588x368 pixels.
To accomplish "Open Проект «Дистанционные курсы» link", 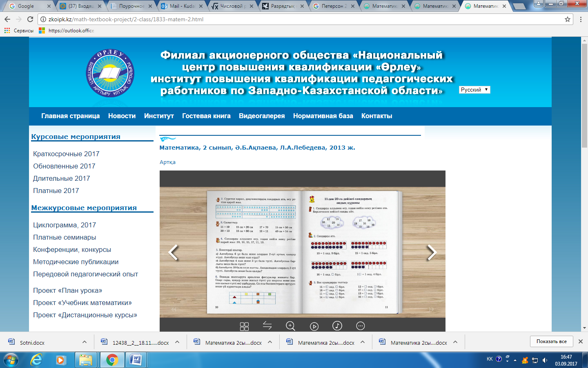I will pyautogui.click(x=85, y=315).
